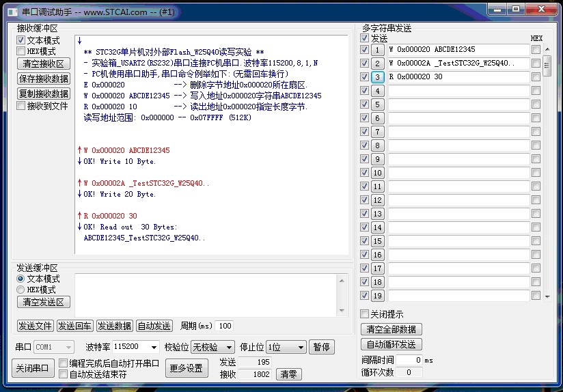
Task: Toggle the master 发送 checkbox in multi-string panel
Action: (x=364, y=38)
